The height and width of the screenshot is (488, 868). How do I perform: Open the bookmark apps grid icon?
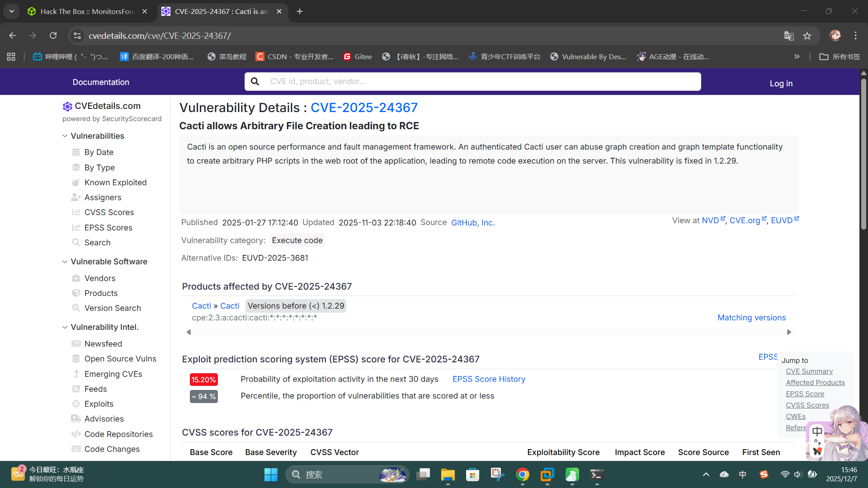11,56
